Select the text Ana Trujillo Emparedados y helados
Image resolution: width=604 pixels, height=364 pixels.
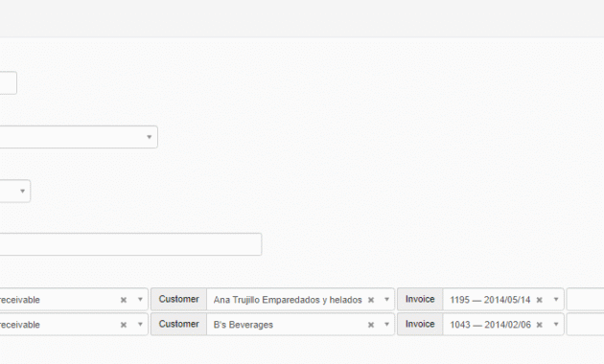click(288, 300)
